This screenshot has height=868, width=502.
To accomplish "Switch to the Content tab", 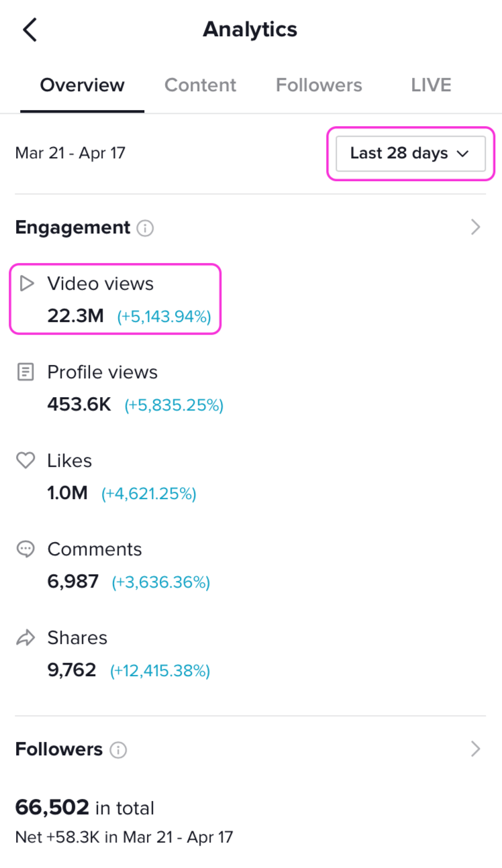I will tap(200, 85).
